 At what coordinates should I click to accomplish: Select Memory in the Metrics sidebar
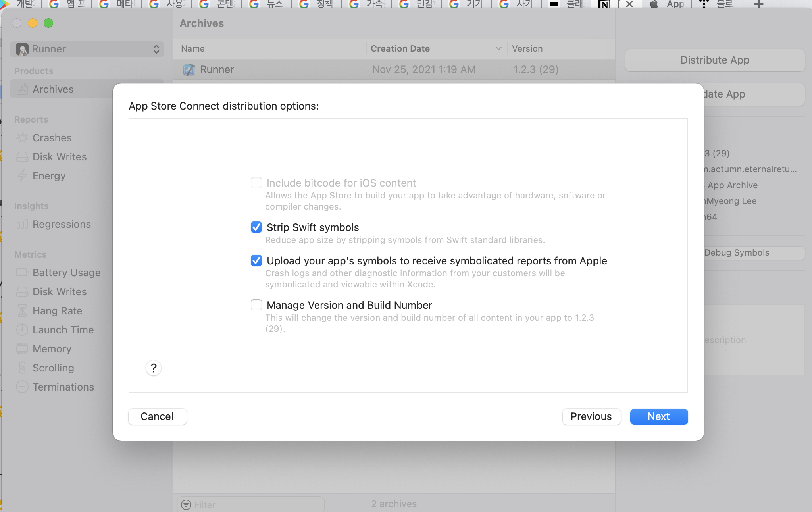52,349
